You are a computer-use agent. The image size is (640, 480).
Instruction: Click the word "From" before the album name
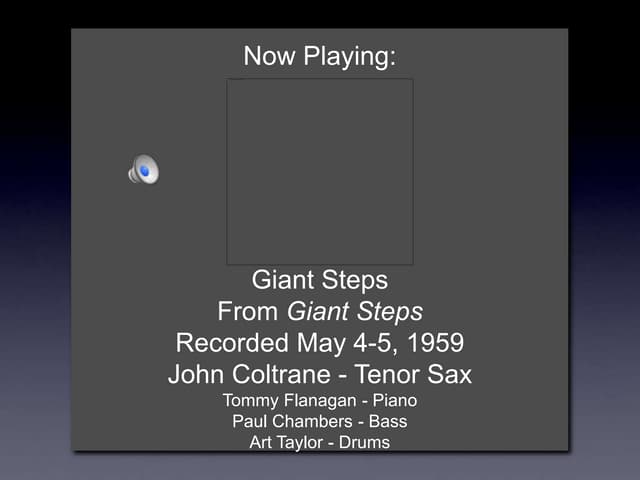coord(247,311)
